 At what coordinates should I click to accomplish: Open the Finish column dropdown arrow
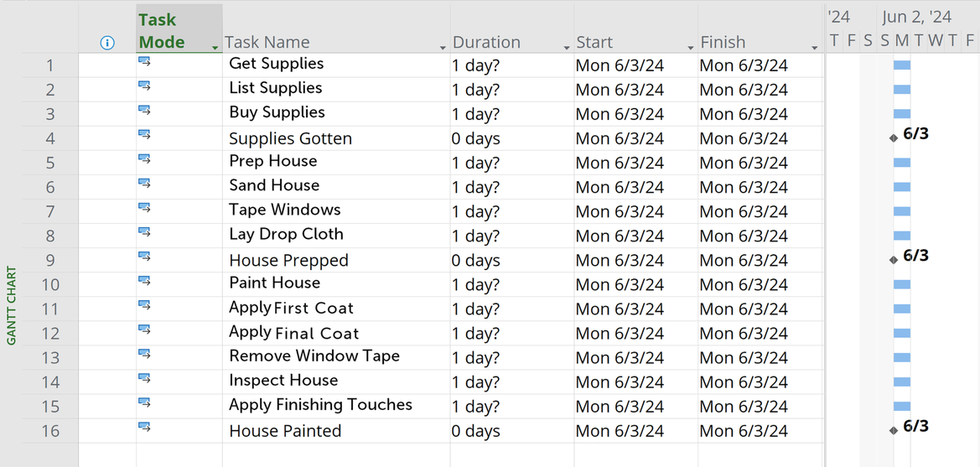814,48
